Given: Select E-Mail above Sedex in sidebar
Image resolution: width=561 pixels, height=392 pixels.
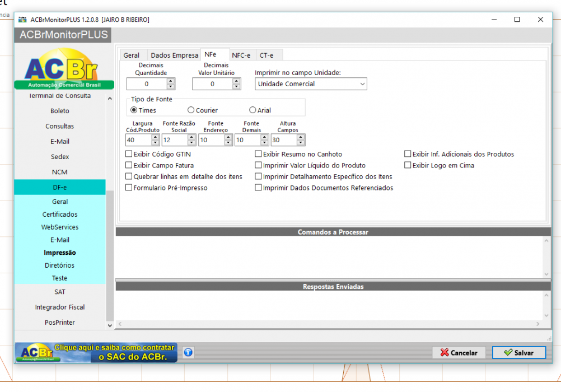Looking at the screenshot, I should click(60, 142).
